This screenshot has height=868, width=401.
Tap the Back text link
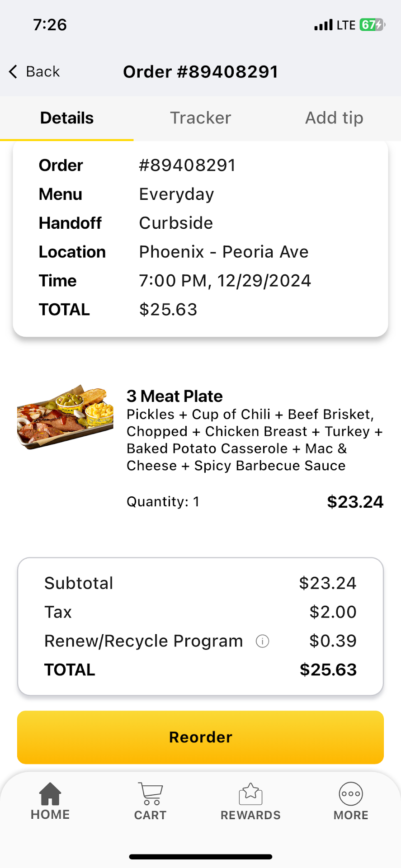(x=43, y=71)
